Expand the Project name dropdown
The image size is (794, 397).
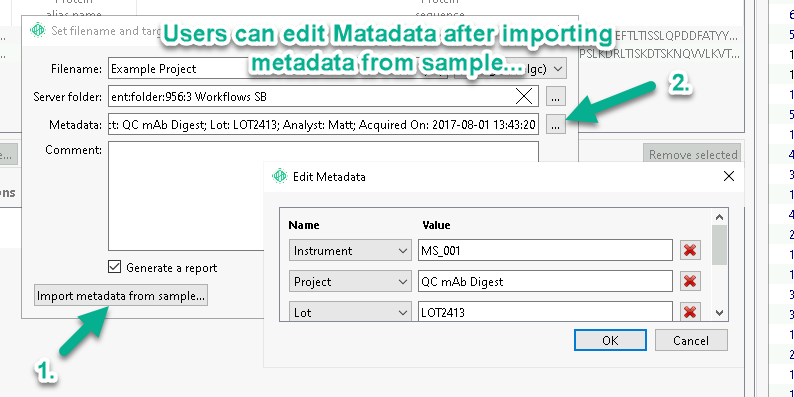tap(350, 281)
